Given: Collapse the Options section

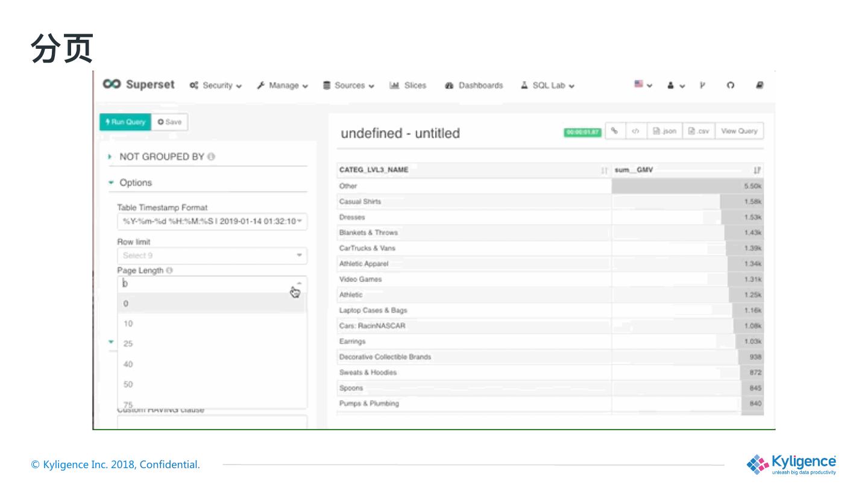Looking at the screenshot, I should click(111, 183).
